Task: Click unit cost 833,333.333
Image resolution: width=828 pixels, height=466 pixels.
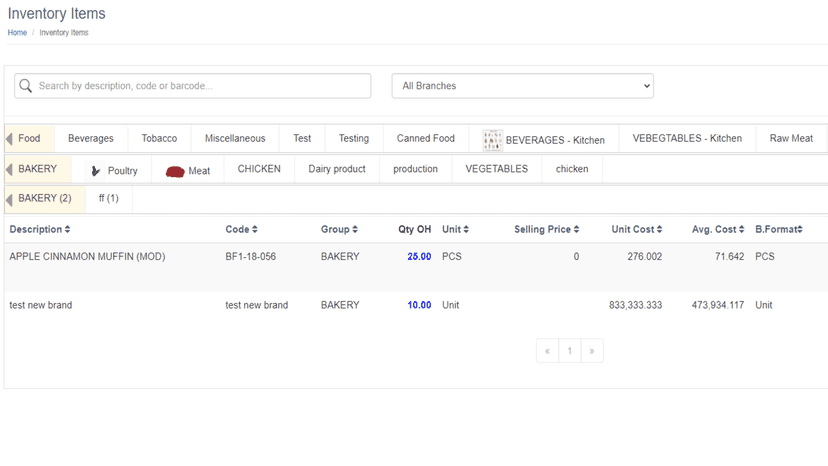Action: [x=635, y=305]
